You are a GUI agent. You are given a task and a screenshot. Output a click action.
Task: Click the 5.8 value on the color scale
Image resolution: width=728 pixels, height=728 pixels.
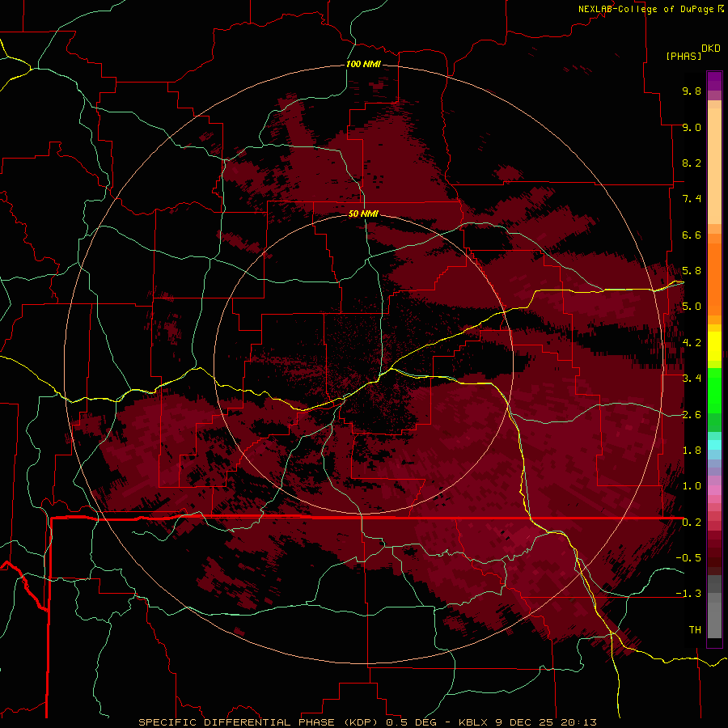point(692,271)
